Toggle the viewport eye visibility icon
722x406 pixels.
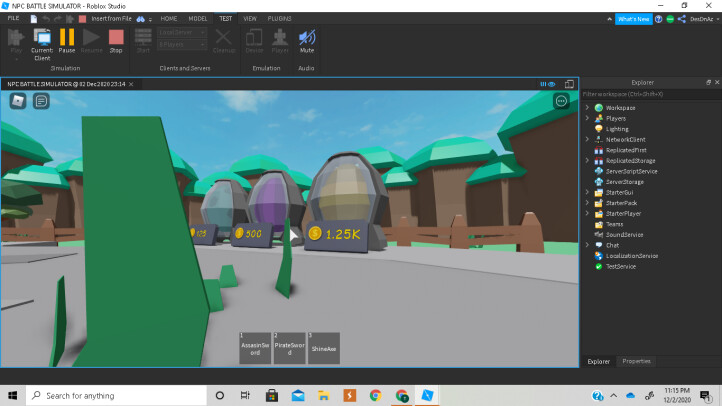pos(551,84)
